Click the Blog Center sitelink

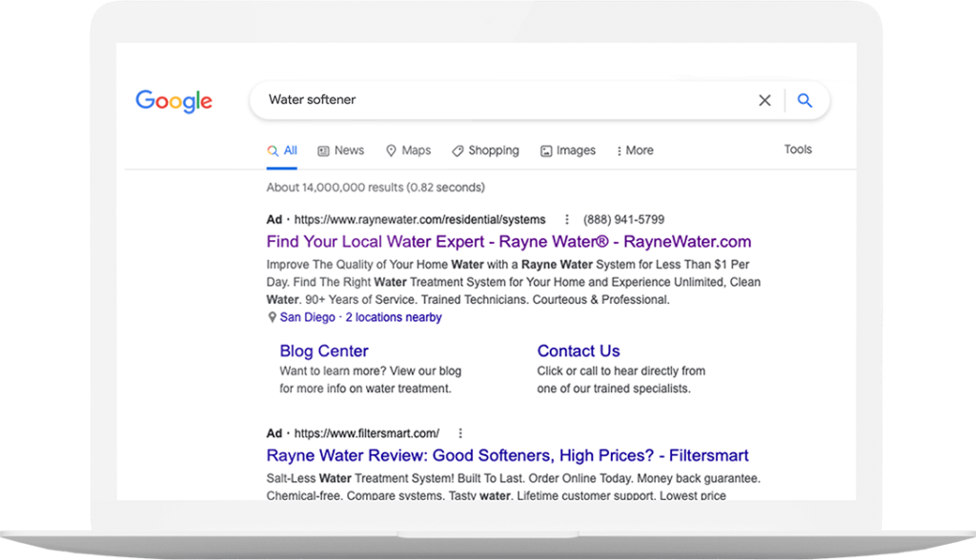point(324,350)
